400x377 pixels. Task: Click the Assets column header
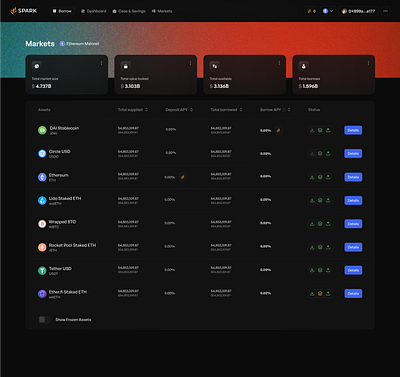44,110
